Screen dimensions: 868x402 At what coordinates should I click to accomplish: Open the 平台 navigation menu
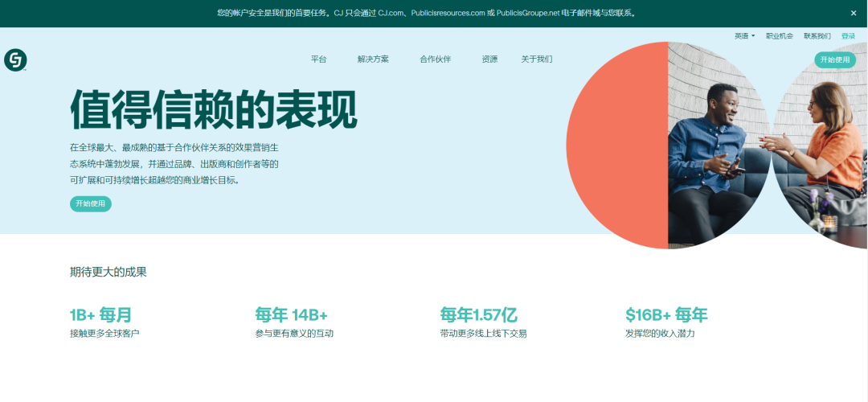click(319, 59)
